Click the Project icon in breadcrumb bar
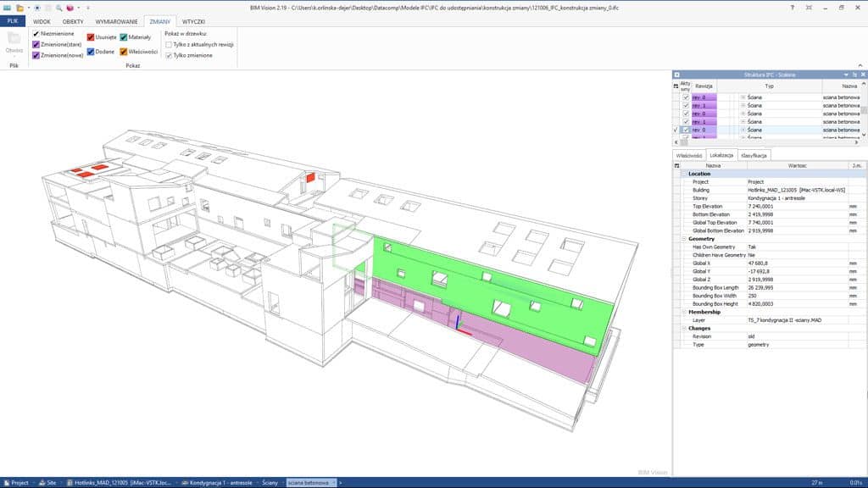The image size is (868, 488). (x=6, y=482)
